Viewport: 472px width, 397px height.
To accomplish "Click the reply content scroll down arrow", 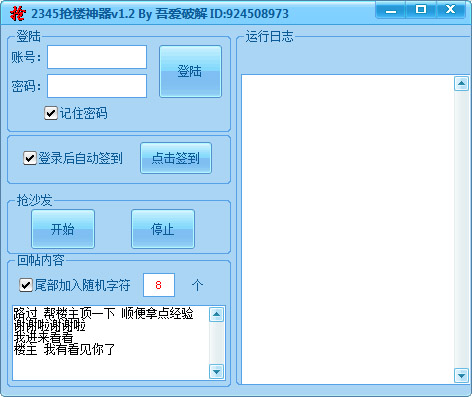I will coord(216,372).
